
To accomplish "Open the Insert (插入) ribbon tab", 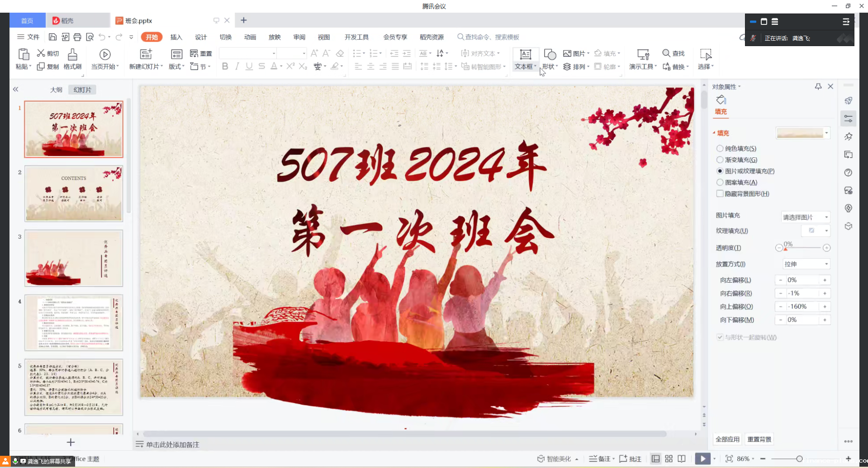I will (x=176, y=37).
